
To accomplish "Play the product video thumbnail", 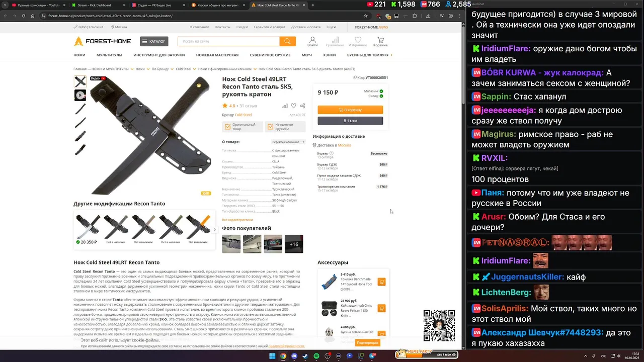I will coord(80,95).
